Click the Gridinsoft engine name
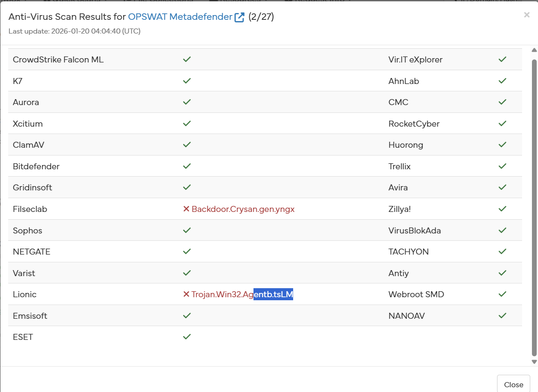538x392 pixels. [32, 188]
